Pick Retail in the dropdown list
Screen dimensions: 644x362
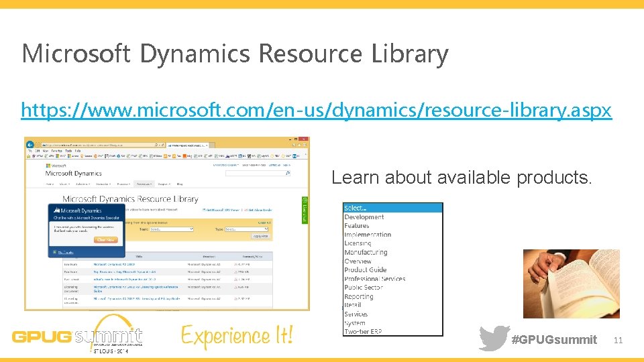coord(352,305)
